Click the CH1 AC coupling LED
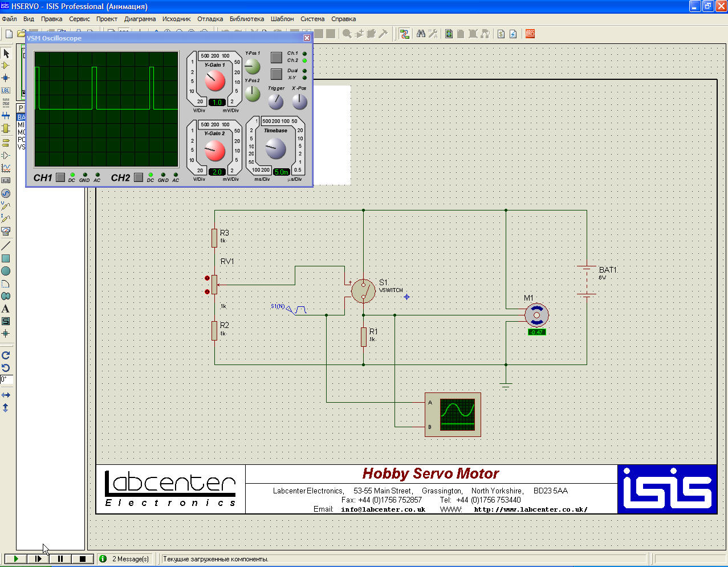The width and height of the screenshot is (728, 567). click(97, 175)
